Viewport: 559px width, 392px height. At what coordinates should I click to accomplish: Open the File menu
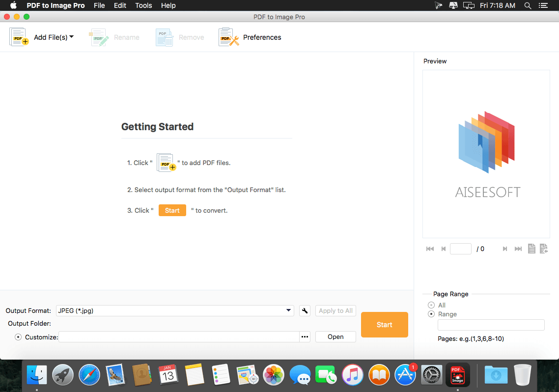coord(99,5)
